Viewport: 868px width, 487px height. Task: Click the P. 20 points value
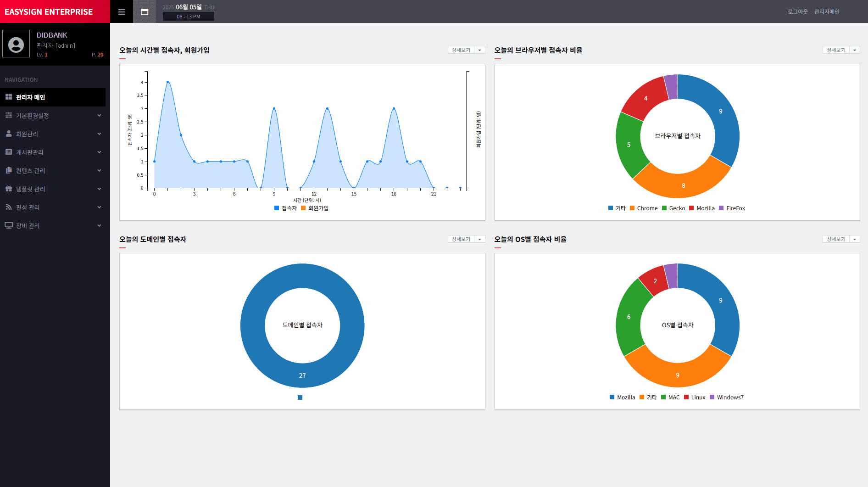(98, 55)
